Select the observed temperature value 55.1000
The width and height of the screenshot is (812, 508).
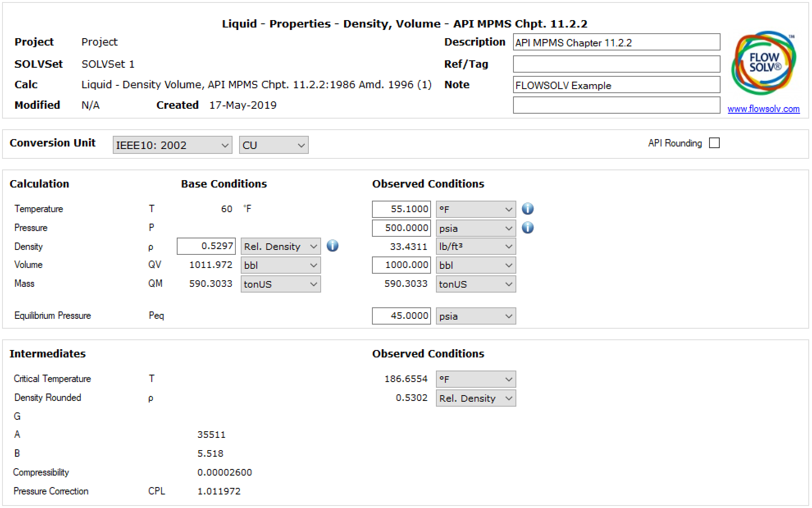coord(401,209)
